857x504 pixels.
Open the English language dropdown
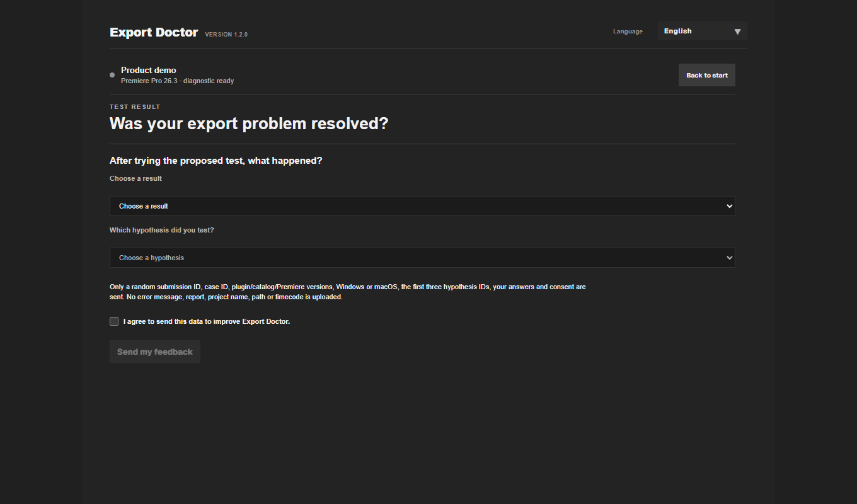[x=702, y=31]
